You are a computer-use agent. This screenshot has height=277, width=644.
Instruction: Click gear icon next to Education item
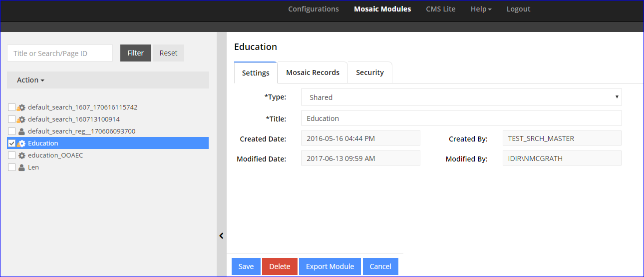(21, 143)
